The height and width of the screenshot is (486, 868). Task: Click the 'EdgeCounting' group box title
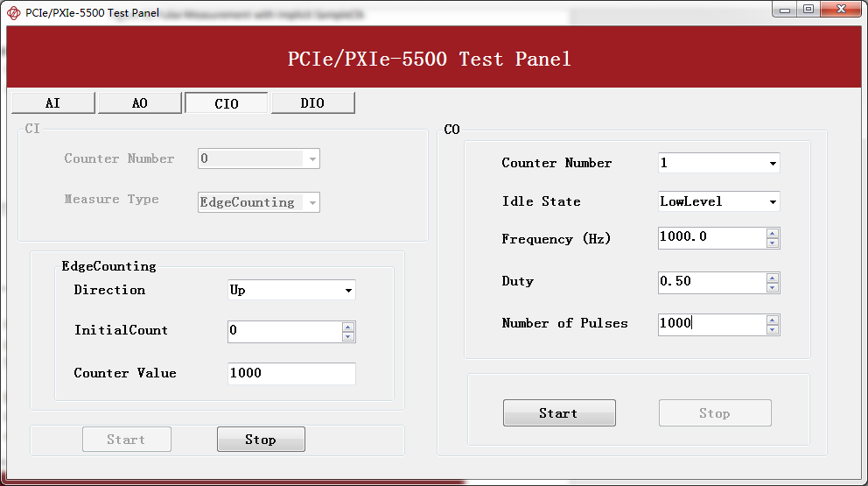108,266
